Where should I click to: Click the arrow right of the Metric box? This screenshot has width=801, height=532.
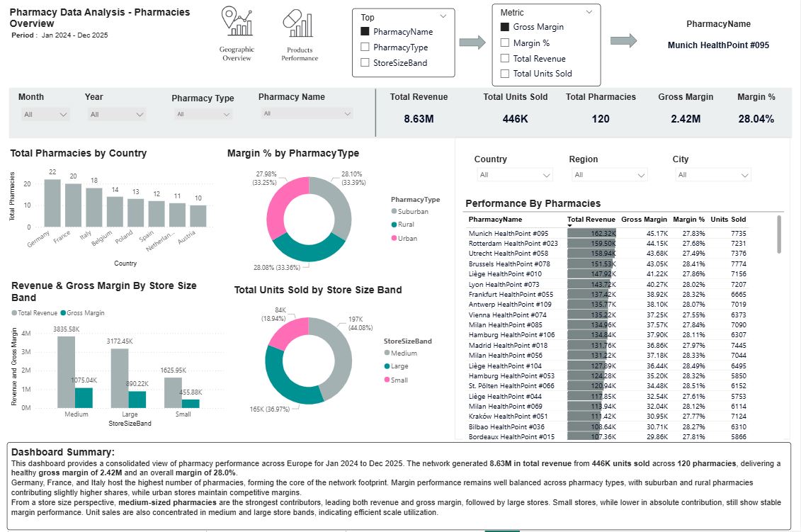click(x=623, y=41)
